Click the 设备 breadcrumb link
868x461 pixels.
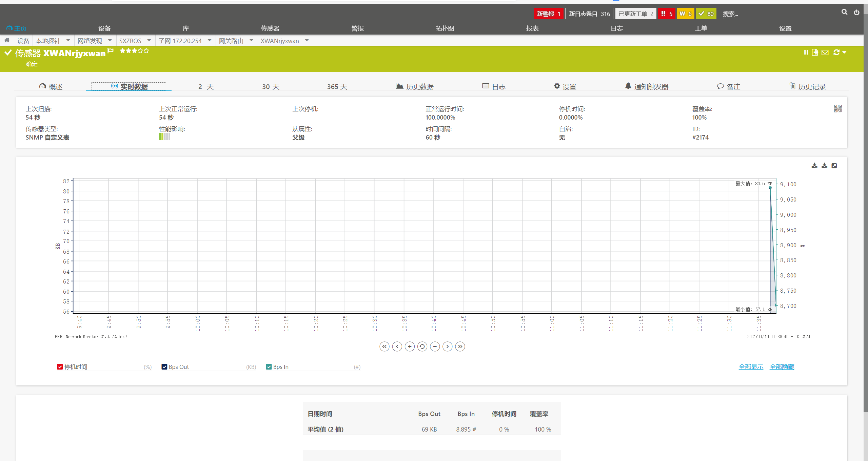pyautogui.click(x=23, y=41)
